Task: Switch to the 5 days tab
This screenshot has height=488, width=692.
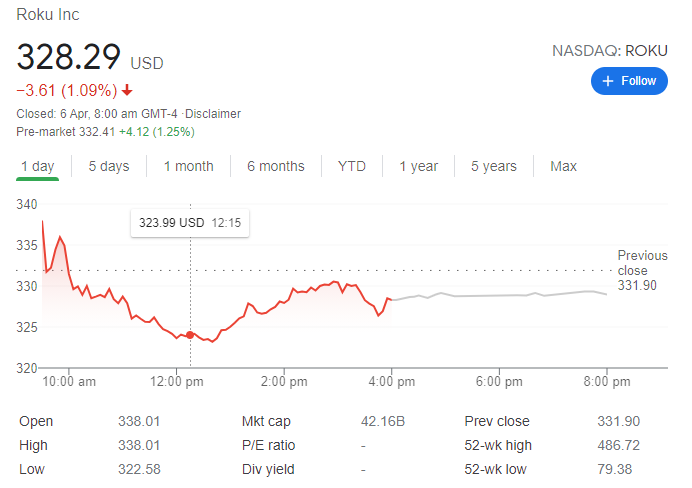Action: point(109,166)
